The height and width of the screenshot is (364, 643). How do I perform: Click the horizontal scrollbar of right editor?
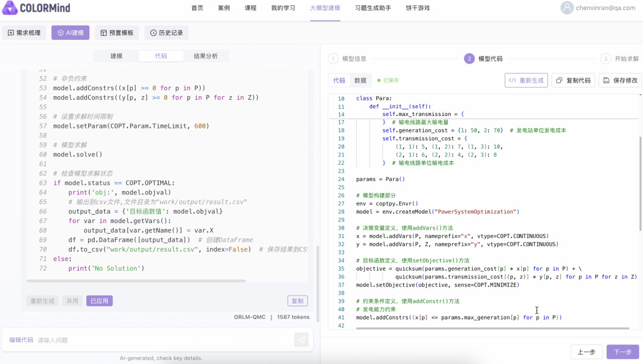[x=492, y=328]
